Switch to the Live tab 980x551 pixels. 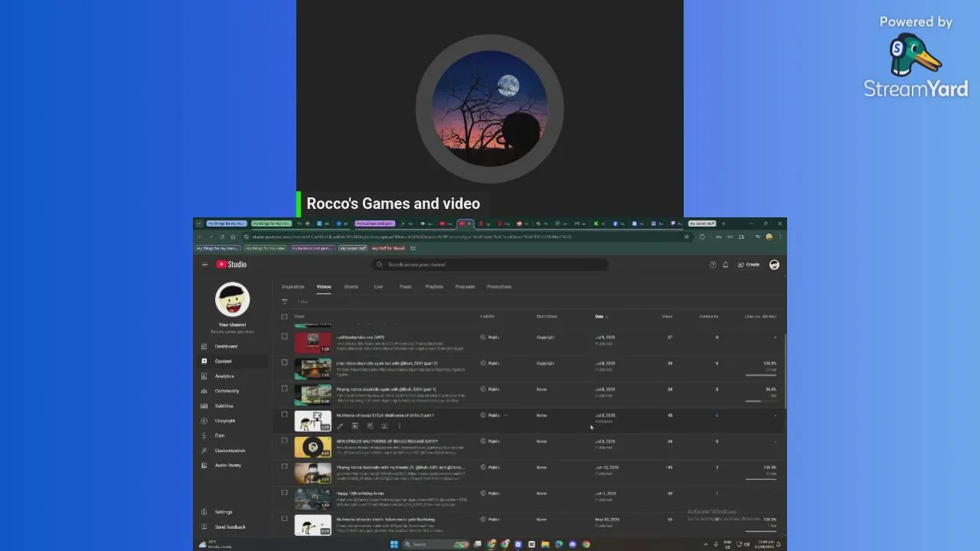click(x=378, y=287)
